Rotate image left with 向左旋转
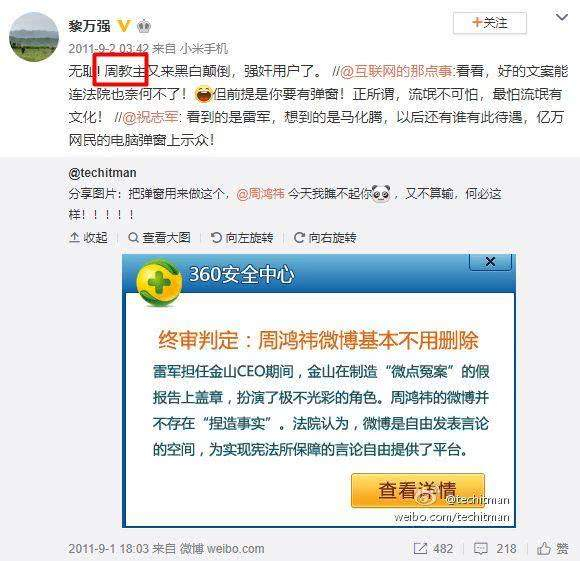The height and width of the screenshot is (561, 580). [x=242, y=237]
